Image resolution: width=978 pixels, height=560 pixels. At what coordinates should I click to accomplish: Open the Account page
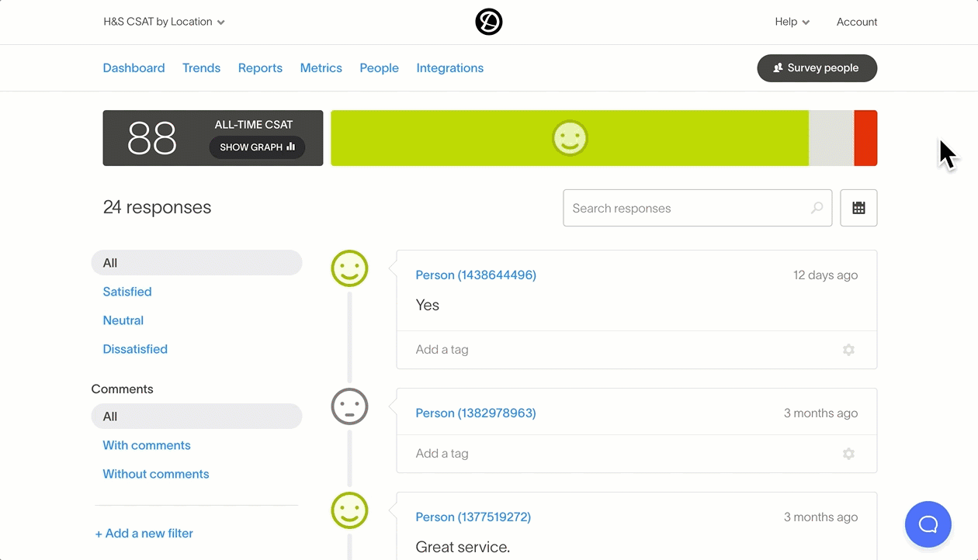(x=857, y=22)
